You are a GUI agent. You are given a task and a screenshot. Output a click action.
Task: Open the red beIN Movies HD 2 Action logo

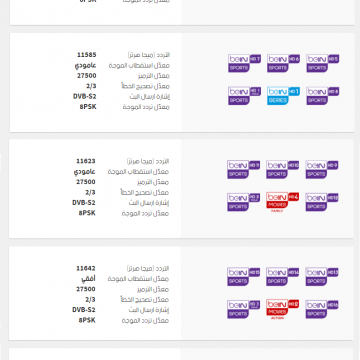282,310
